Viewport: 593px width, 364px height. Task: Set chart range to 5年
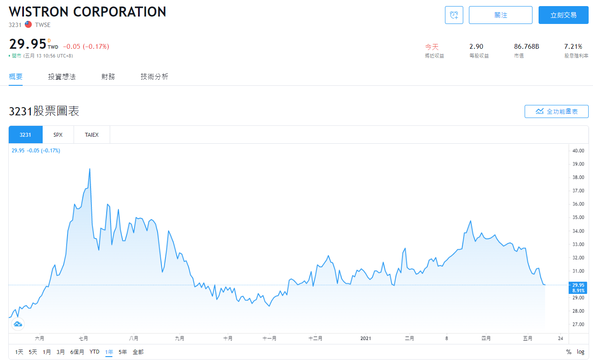click(x=123, y=352)
